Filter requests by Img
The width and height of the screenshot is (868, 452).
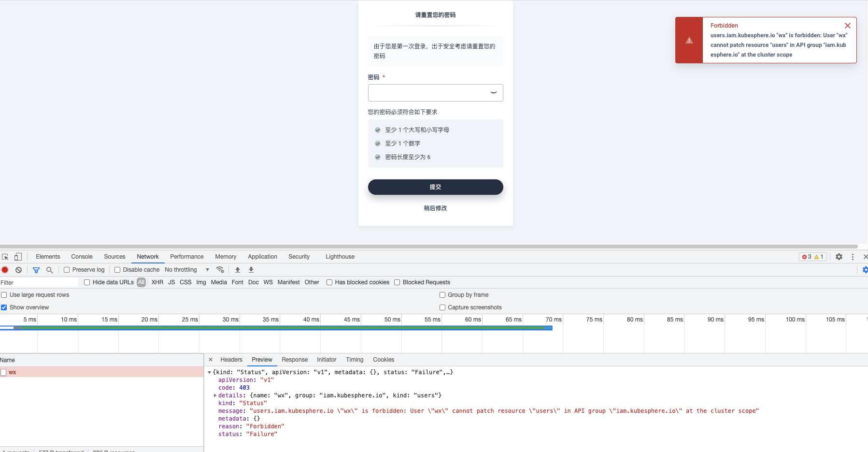201,282
